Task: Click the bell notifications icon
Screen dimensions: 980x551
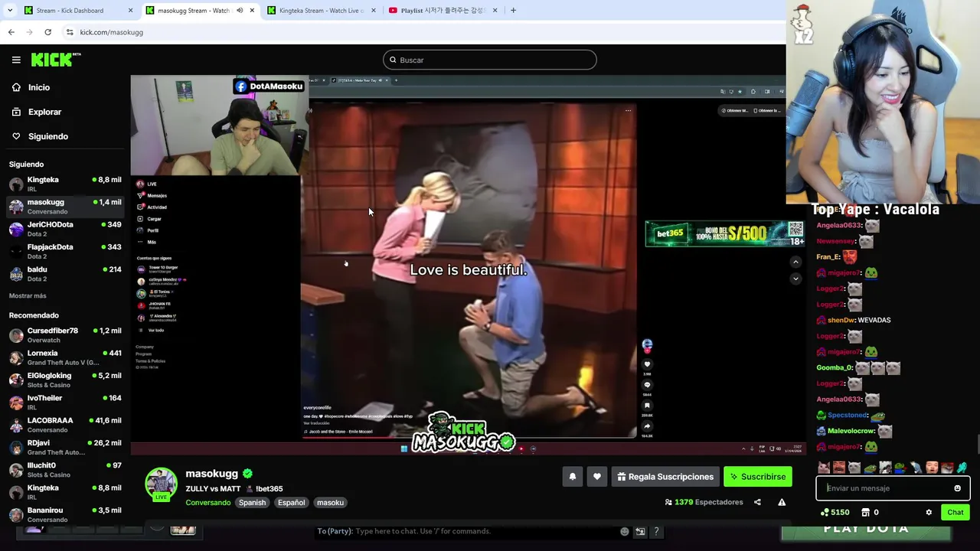Action: click(572, 477)
